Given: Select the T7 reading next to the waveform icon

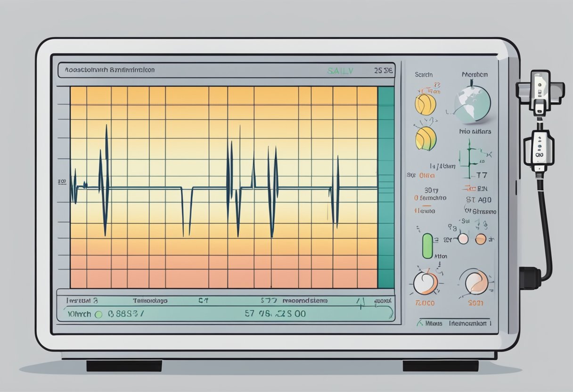Looking at the screenshot, I should point(482,175).
